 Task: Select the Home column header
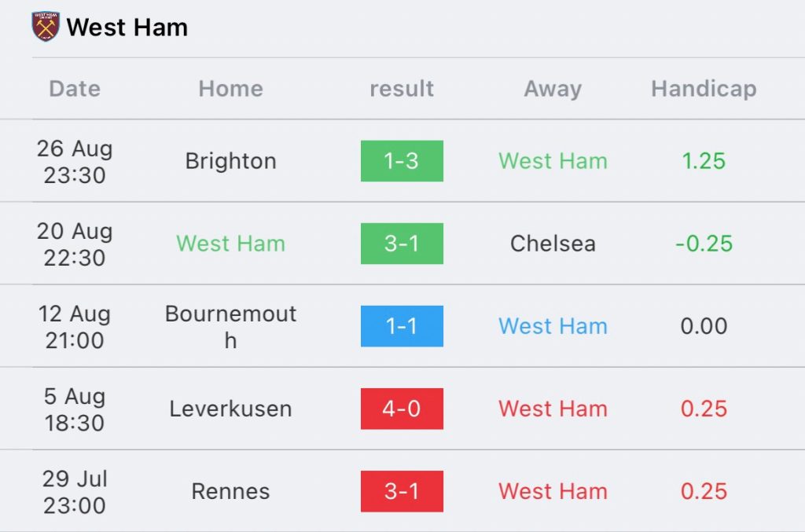coord(230,89)
